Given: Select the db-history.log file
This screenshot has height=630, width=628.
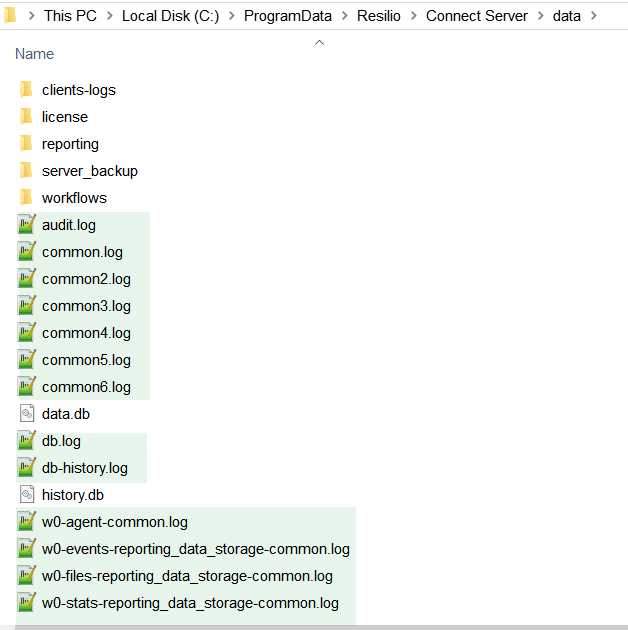Looking at the screenshot, I should (85, 468).
